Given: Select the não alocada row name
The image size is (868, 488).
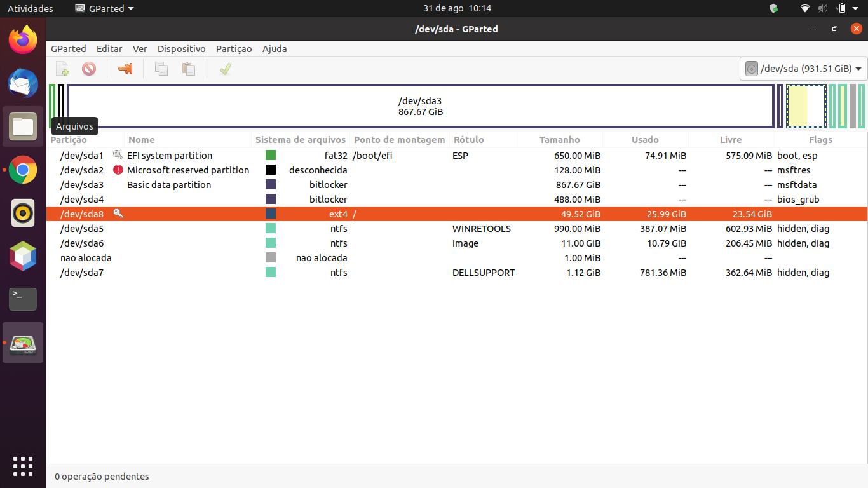Looking at the screenshot, I should 86,257.
